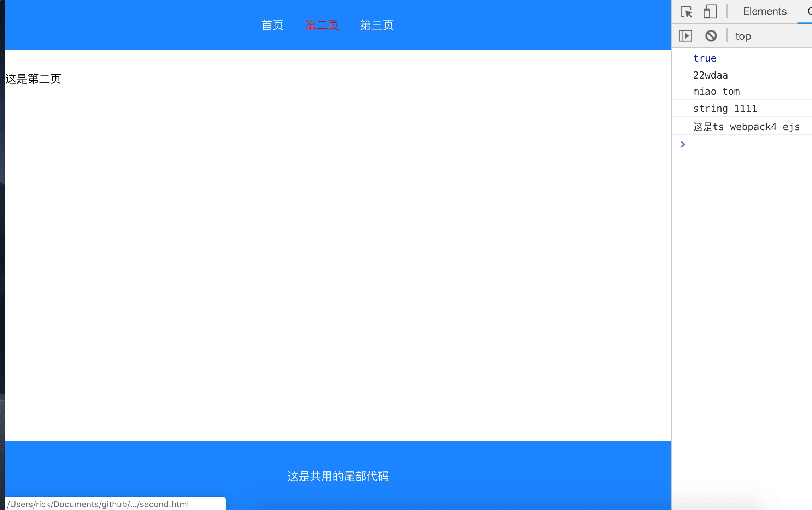
Task: Go to the 首页 nav link
Action: coord(272,25)
